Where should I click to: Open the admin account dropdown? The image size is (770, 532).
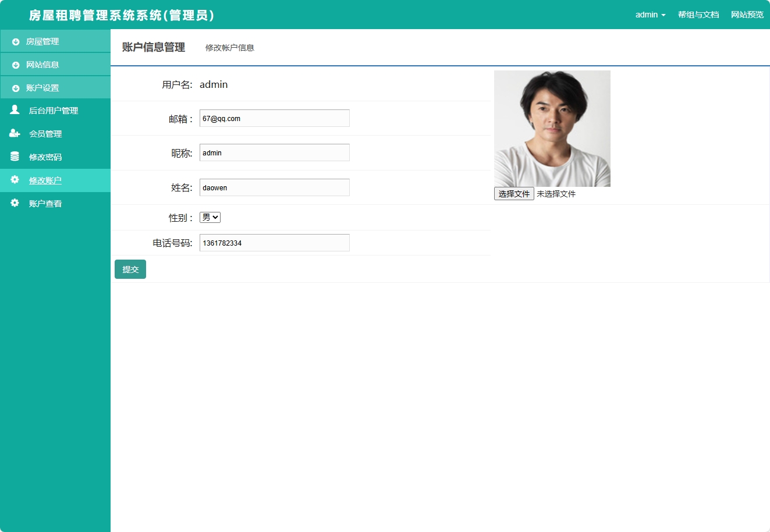point(650,15)
